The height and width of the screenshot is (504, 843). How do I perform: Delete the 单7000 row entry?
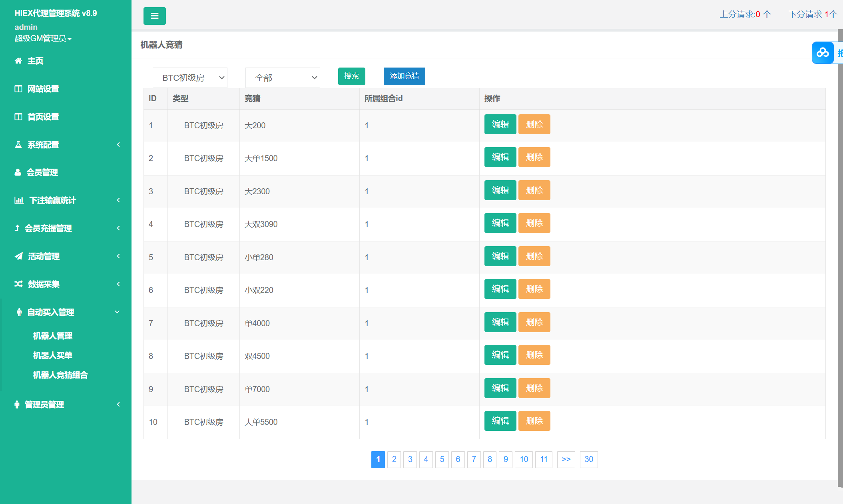point(534,388)
